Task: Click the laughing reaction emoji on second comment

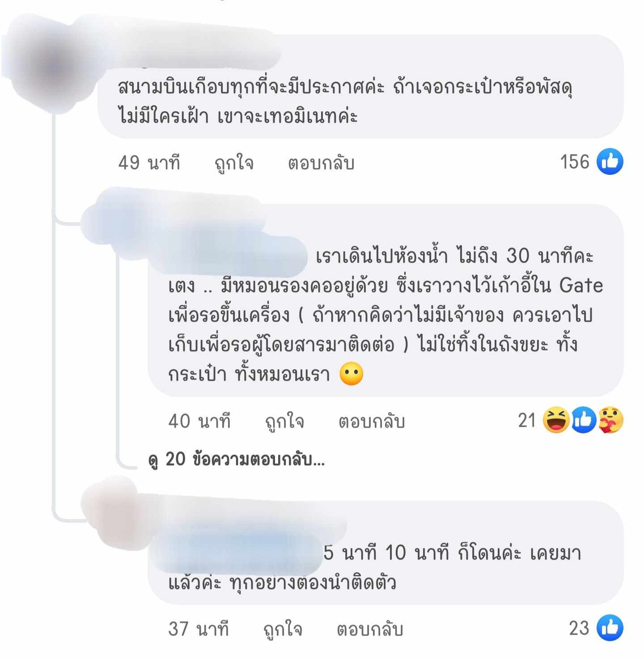Action: [556, 420]
